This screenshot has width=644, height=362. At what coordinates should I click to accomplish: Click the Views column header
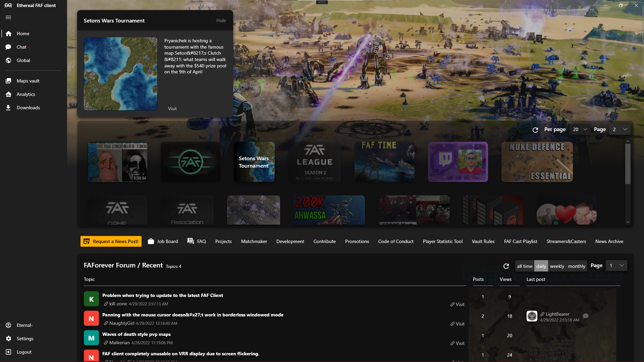[505, 279]
